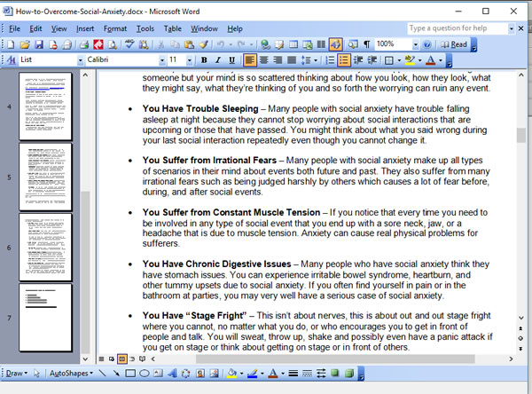Run Spelling and Grammar check
The height and width of the screenshot is (394, 532).
pyautogui.click(x=129, y=44)
